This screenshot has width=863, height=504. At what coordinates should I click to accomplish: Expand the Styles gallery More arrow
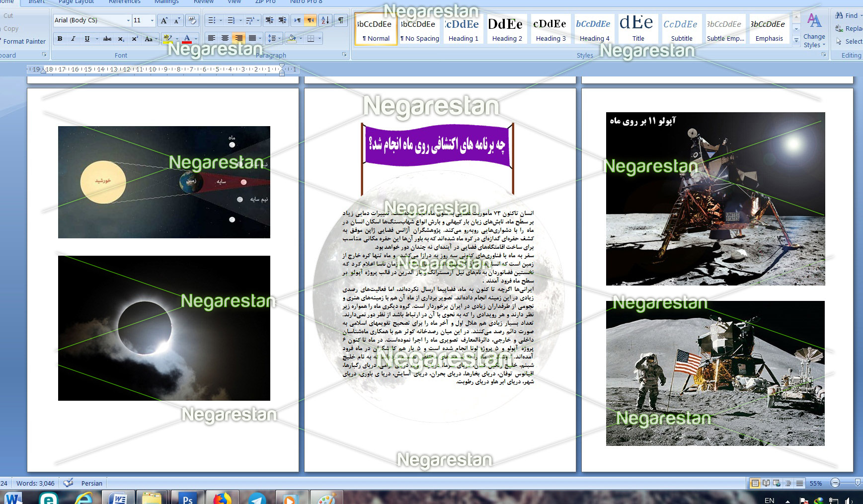click(796, 40)
